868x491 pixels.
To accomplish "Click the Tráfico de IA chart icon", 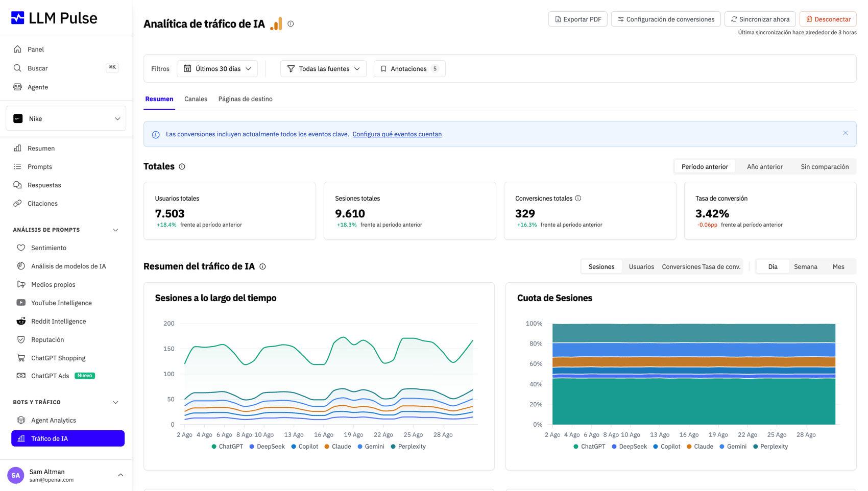I will click(x=21, y=438).
